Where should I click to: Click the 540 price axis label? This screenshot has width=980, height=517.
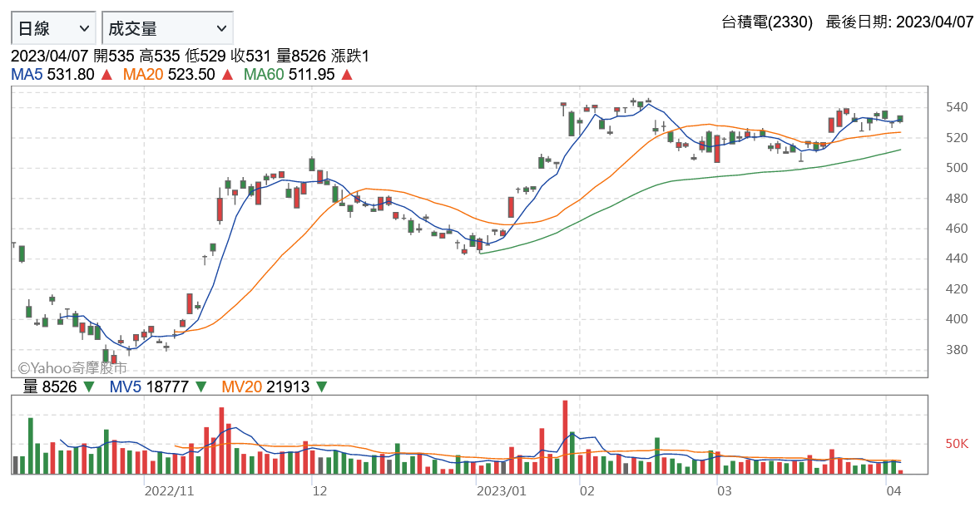[956, 107]
